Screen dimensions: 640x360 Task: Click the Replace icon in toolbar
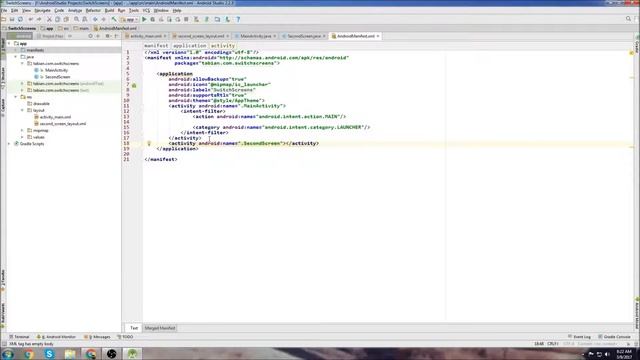(x=85, y=19)
